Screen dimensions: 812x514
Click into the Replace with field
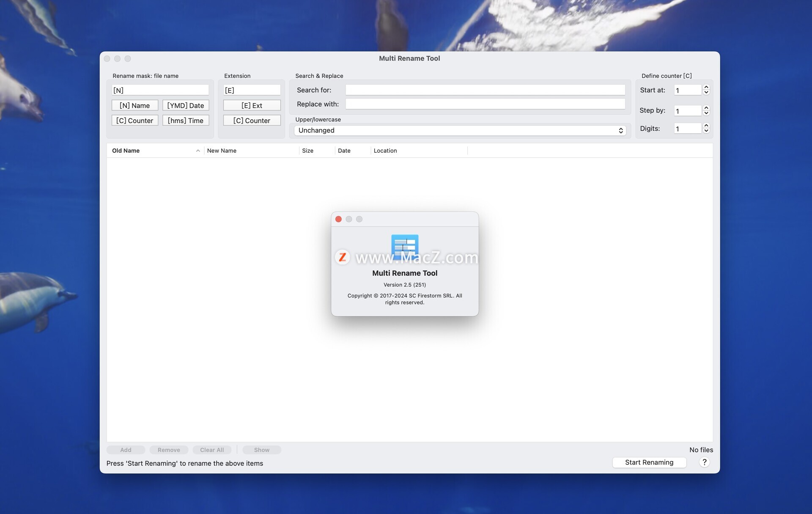(x=485, y=104)
